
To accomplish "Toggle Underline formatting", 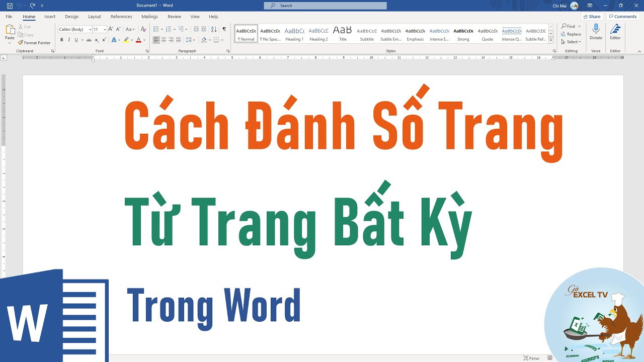I will point(76,40).
